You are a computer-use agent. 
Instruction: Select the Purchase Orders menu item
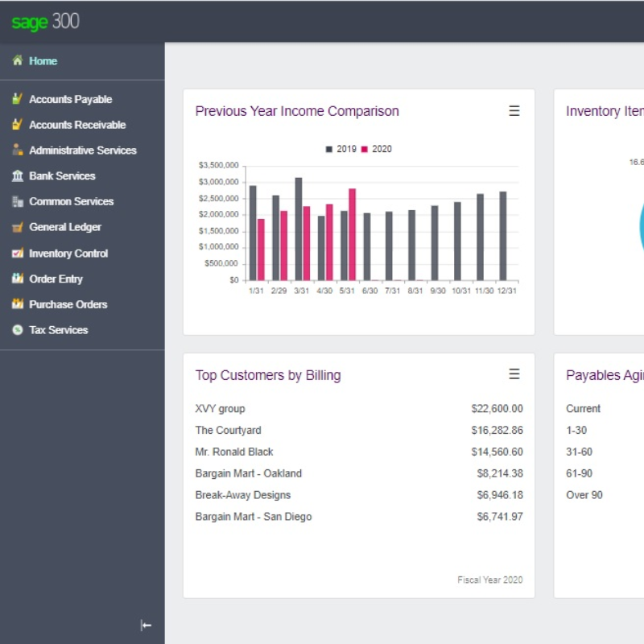[x=68, y=304]
